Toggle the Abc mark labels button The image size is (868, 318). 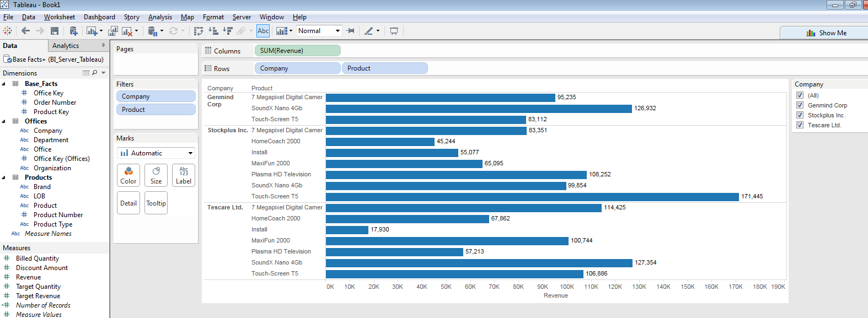click(x=263, y=31)
